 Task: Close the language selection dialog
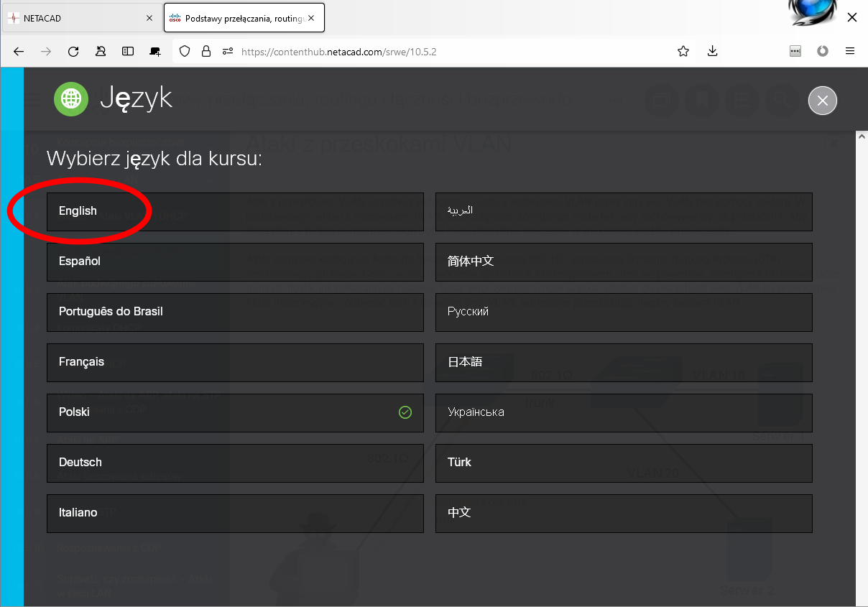click(823, 101)
